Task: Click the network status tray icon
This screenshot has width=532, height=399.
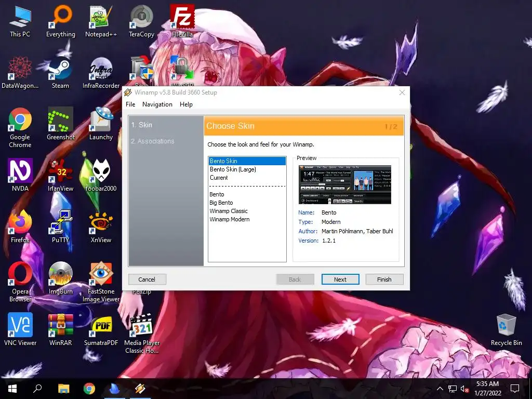Action: coord(453,389)
